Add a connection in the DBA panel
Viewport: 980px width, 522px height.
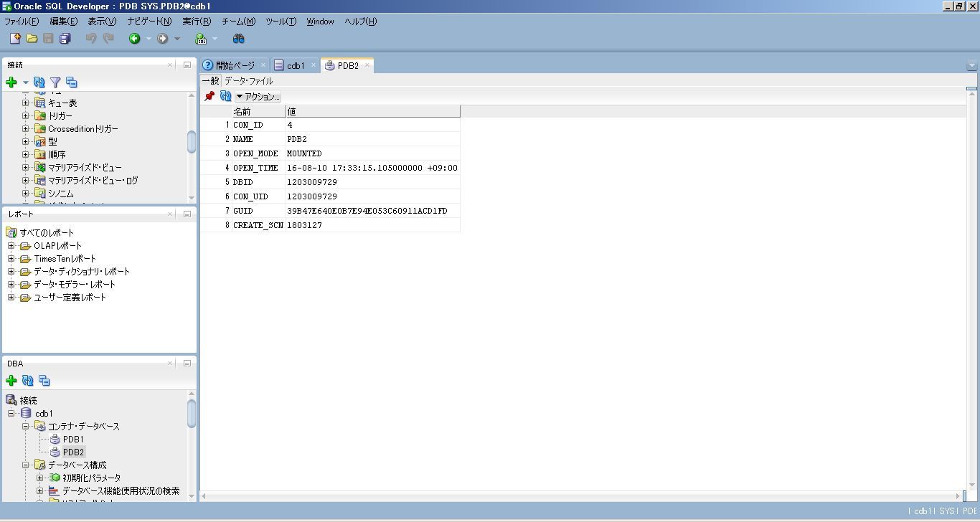point(11,381)
